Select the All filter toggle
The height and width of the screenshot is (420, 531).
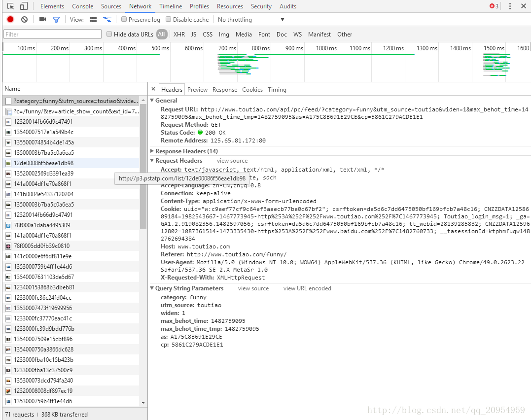(162, 34)
